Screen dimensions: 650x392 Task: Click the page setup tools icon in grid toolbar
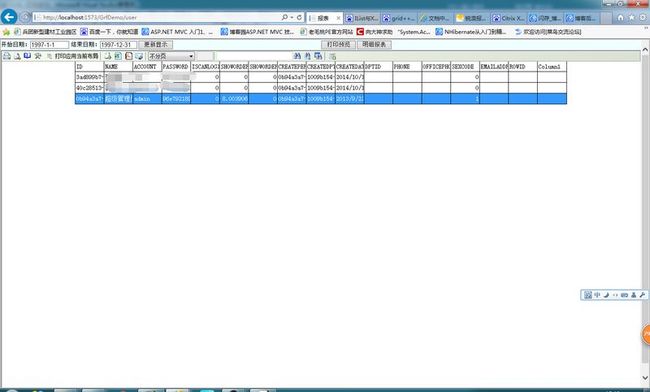(x=38, y=56)
